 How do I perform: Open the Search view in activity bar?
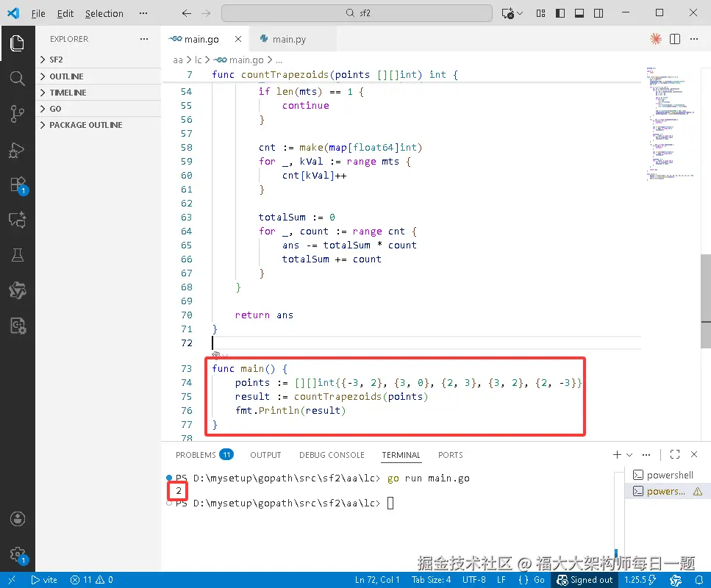17,79
